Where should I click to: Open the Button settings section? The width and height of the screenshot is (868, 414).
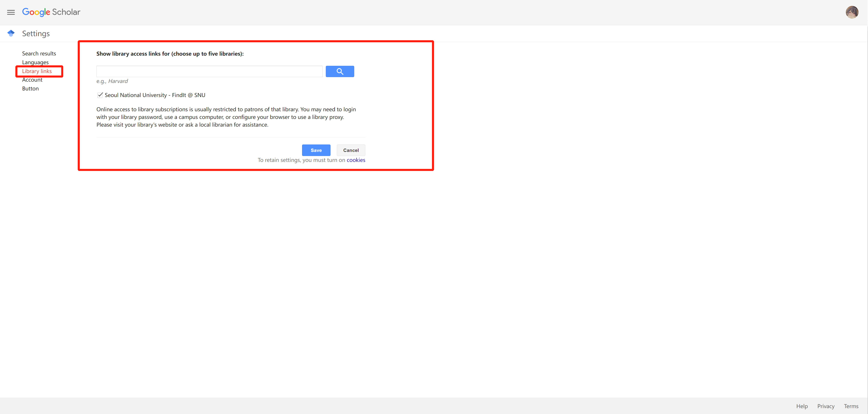[30, 88]
